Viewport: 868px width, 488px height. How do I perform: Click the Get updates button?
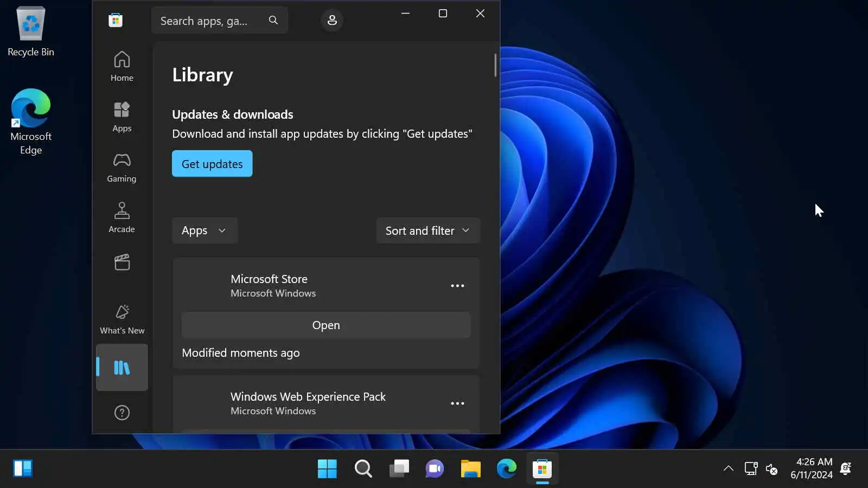tap(212, 164)
